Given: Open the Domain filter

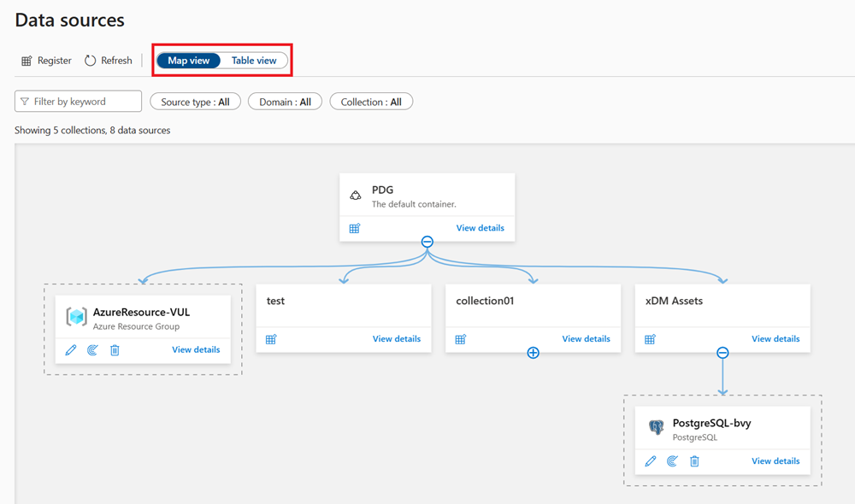Looking at the screenshot, I should coord(285,101).
